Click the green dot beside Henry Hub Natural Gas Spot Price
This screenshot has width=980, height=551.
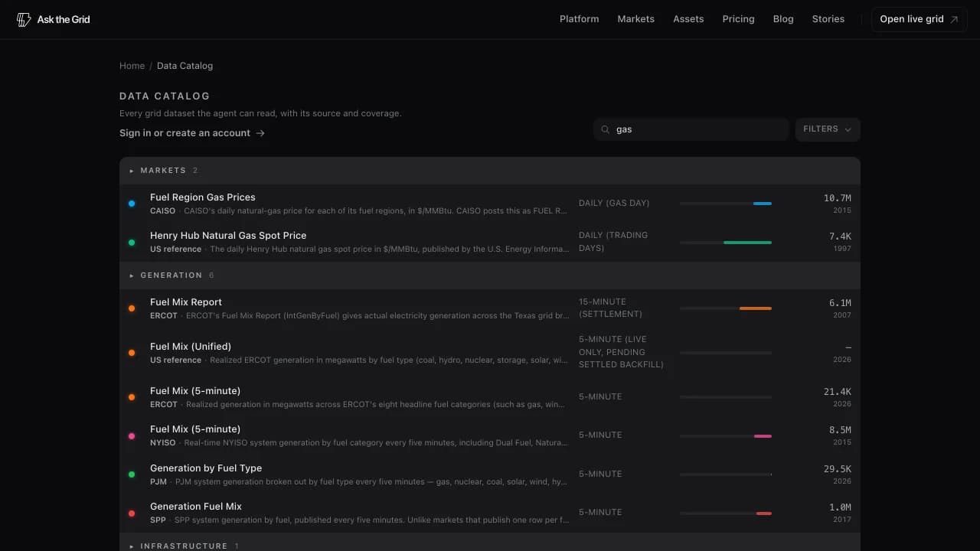click(x=132, y=242)
